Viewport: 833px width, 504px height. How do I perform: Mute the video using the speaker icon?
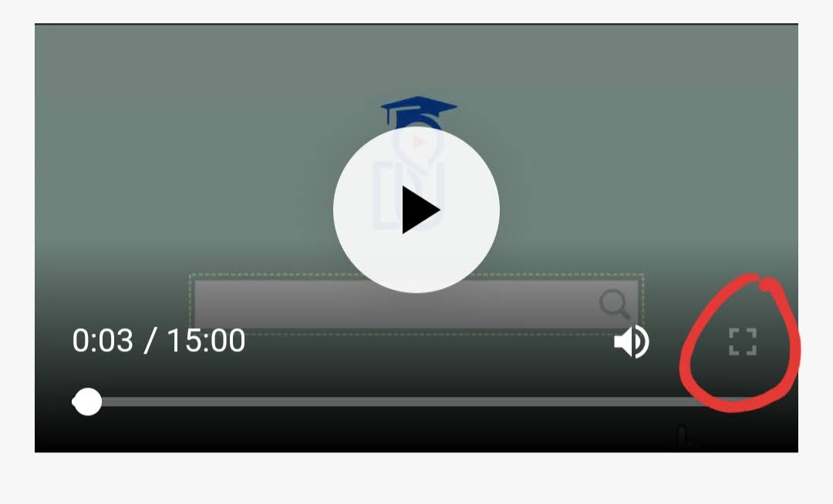click(631, 341)
